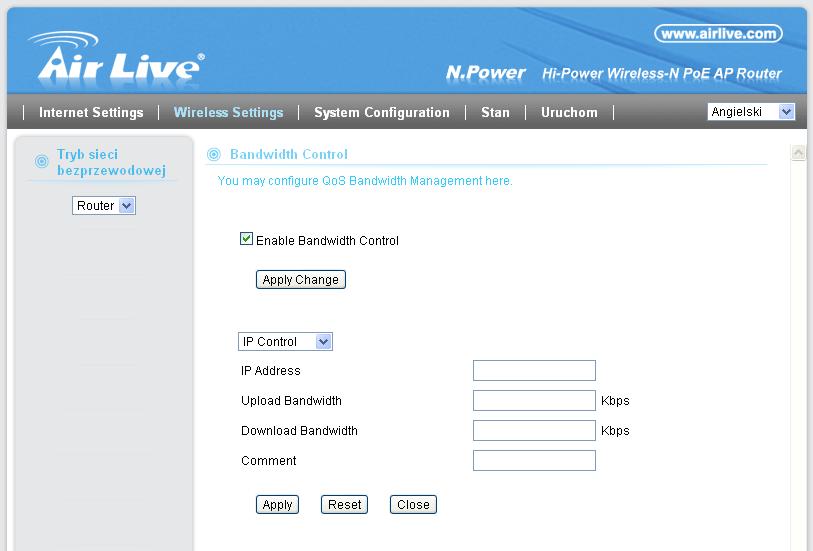Click the Kbps unit beside Upload Bandwidth
This screenshot has width=813, height=551.
[615, 401]
